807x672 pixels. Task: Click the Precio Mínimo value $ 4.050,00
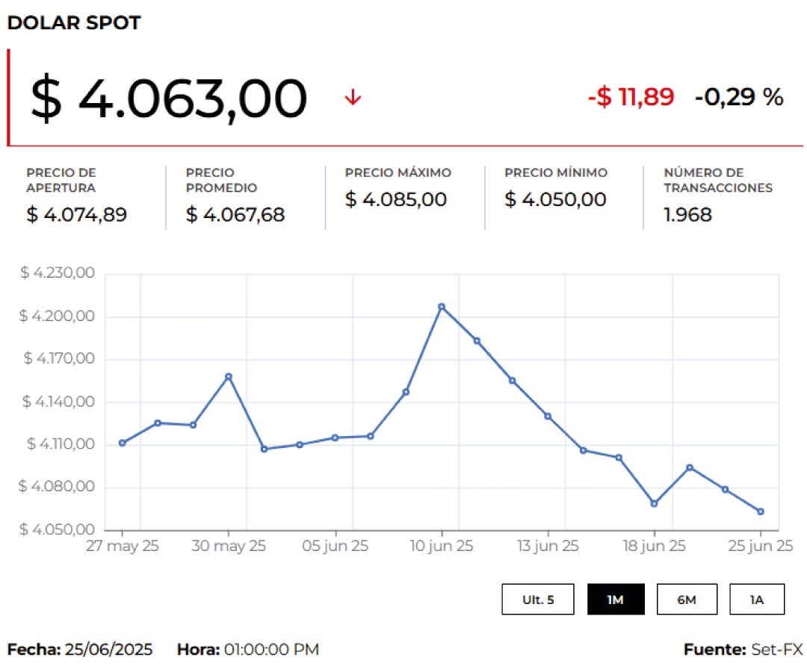click(x=555, y=199)
